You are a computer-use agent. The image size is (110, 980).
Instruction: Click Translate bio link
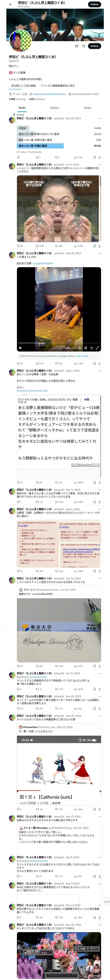[x=15, y=89]
